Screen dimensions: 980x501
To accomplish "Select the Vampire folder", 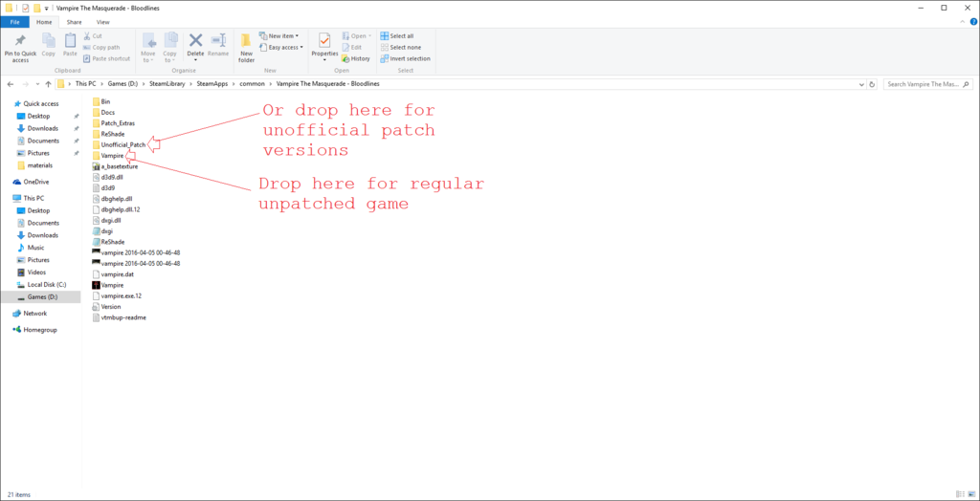I will click(107, 156).
